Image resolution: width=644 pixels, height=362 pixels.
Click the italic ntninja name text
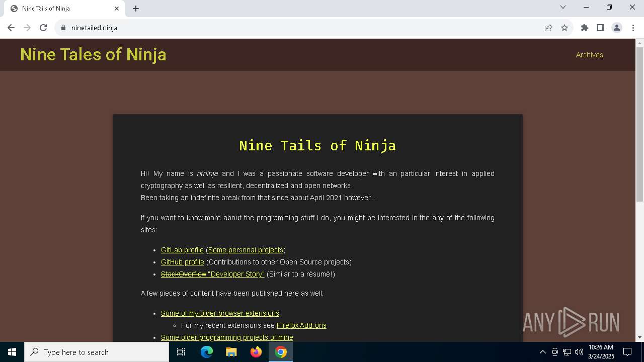[x=207, y=173]
